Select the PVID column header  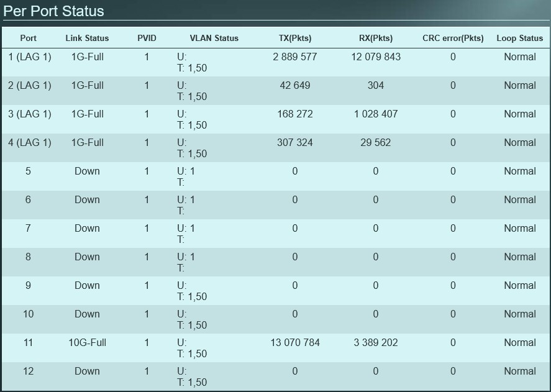[x=147, y=38]
